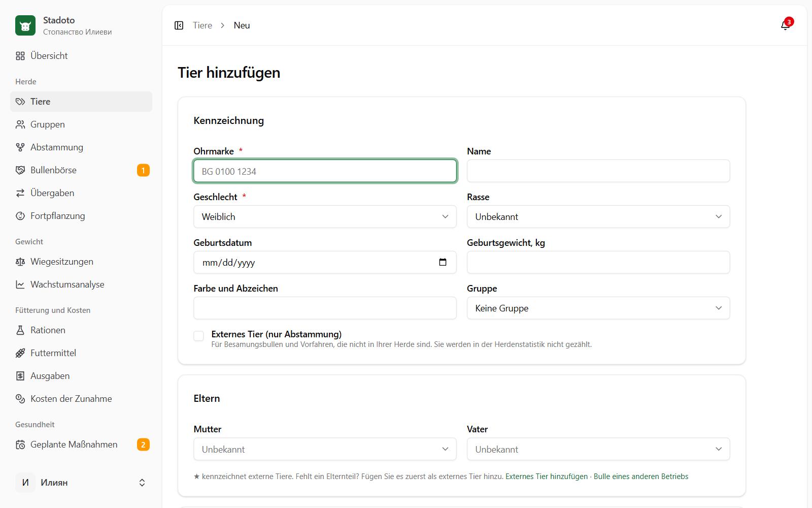The width and height of the screenshot is (812, 508).
Task: Open the Илиян user account switcher
Action: [x=81, y=483]
